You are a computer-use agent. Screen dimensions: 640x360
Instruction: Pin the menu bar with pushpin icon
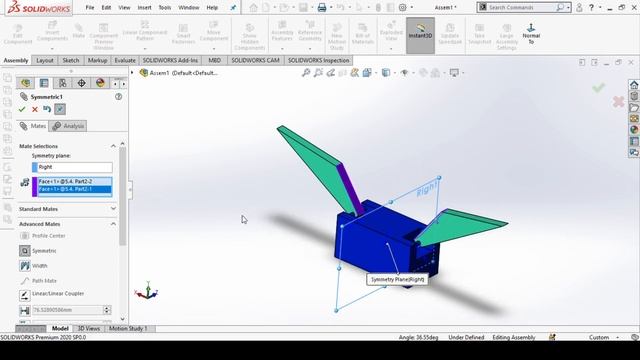[233, 7]
